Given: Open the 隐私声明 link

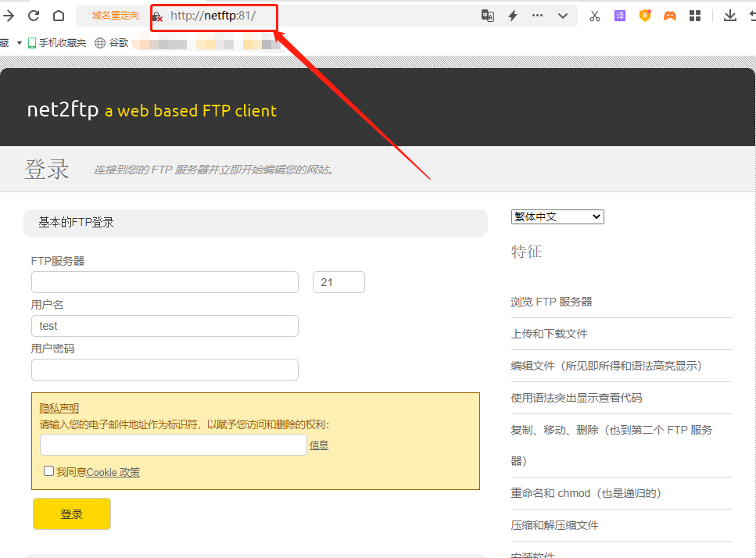Looking at the screenshot, I should (59, 408).
